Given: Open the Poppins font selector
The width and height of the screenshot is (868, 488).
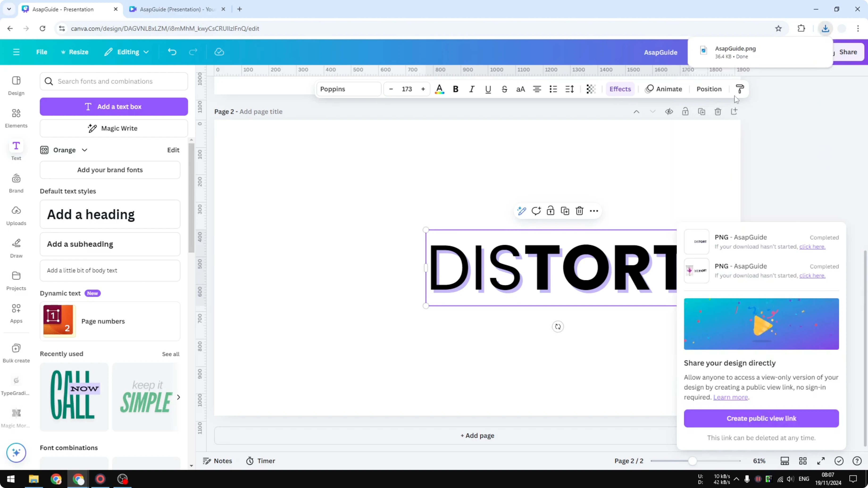Looking at the screenshot, I should click(348, 89).
